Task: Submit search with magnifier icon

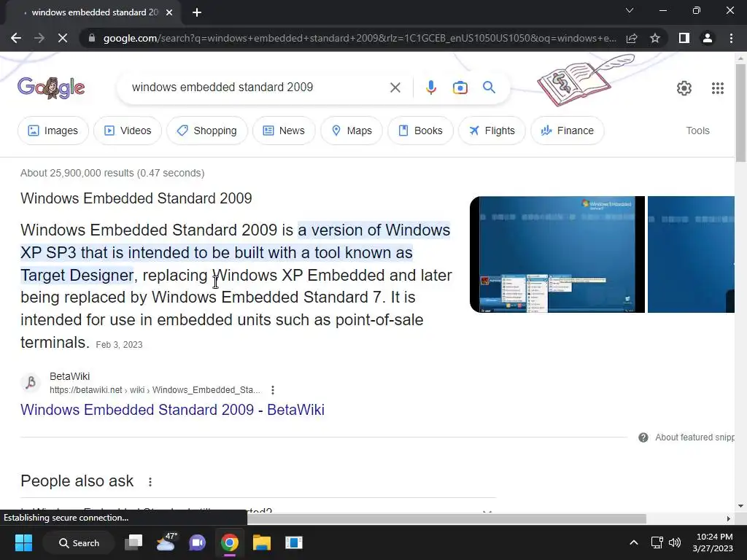Action: [489, 87]
